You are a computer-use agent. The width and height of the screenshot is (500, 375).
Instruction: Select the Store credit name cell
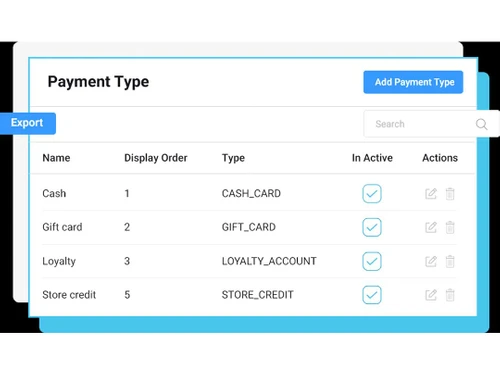point(69,295)
